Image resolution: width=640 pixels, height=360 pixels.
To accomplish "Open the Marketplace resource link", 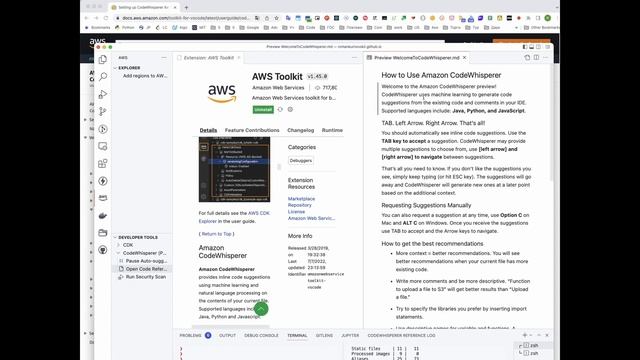I will [x=301, y=199].
